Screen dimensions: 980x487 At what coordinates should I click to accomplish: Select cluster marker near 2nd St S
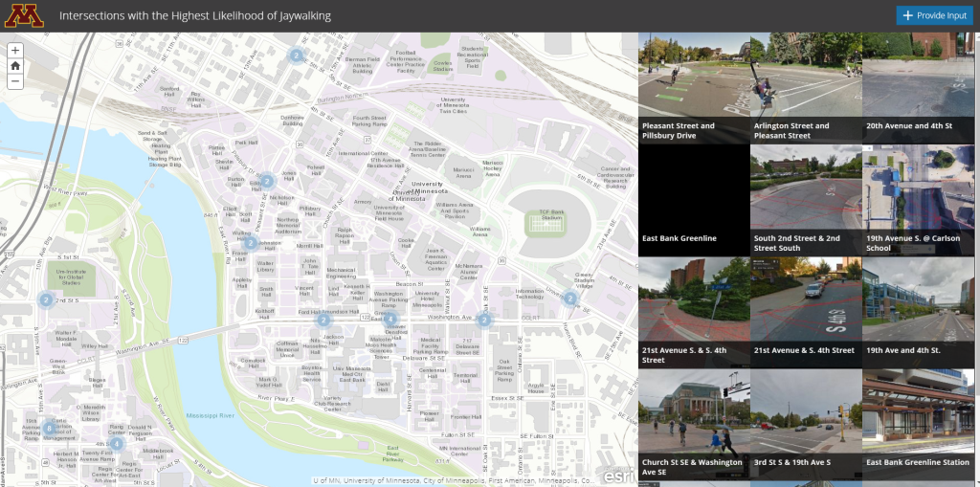click(x=46, y=300)
